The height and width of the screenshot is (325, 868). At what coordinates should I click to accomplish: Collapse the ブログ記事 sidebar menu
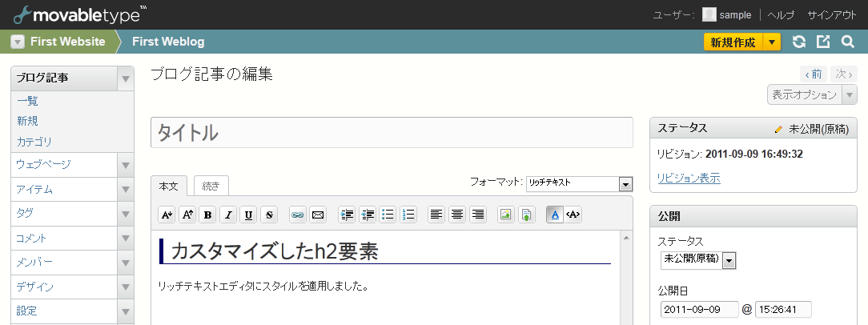pos(126,78)
